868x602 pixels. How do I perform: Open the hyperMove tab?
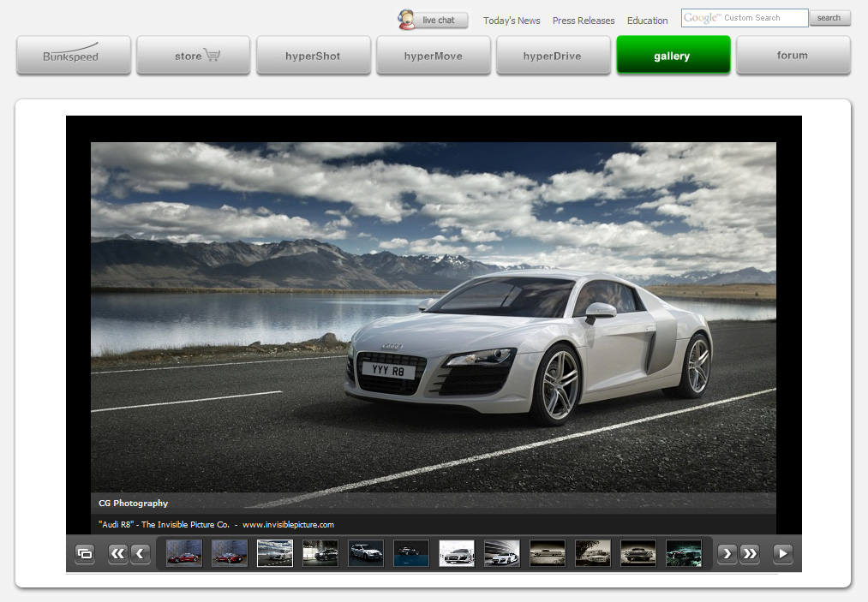coord(433,56)
